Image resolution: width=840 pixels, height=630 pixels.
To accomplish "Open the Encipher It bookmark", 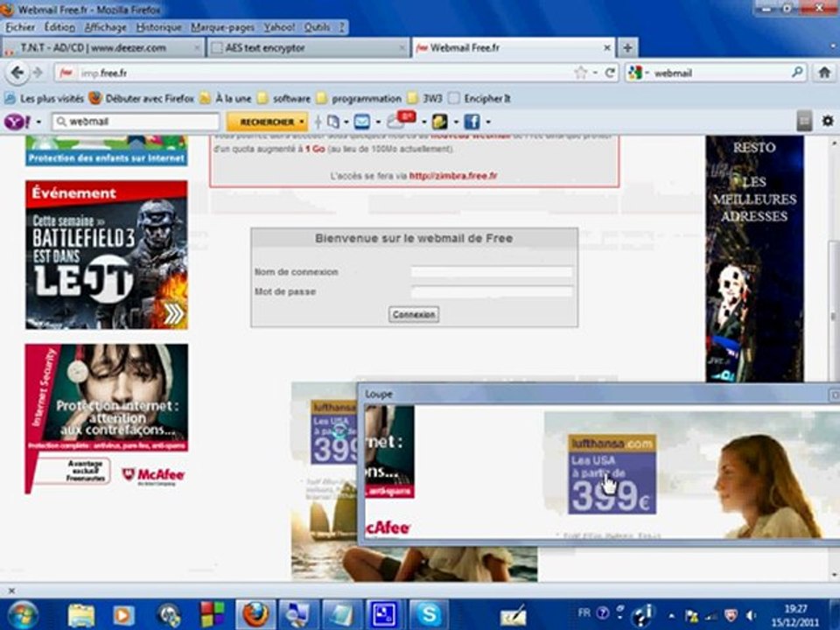I will [479, 98].
